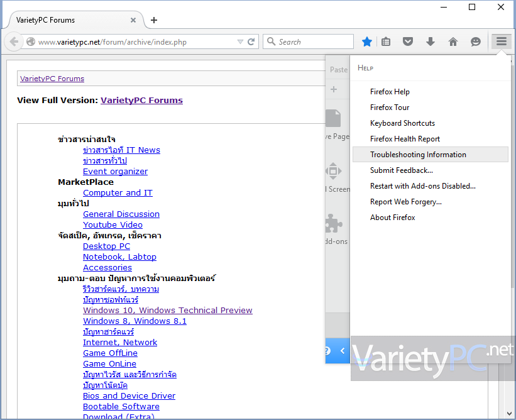This screenshot has height=420, width=516.
Task: Open Game OnLine link
Action: point(109,364)
